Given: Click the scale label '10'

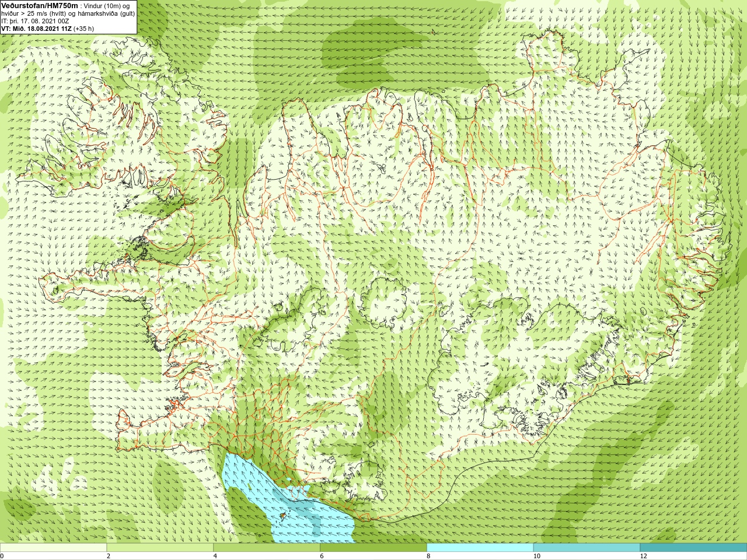Looking at the screenshot, I should (x=537, y=556).
